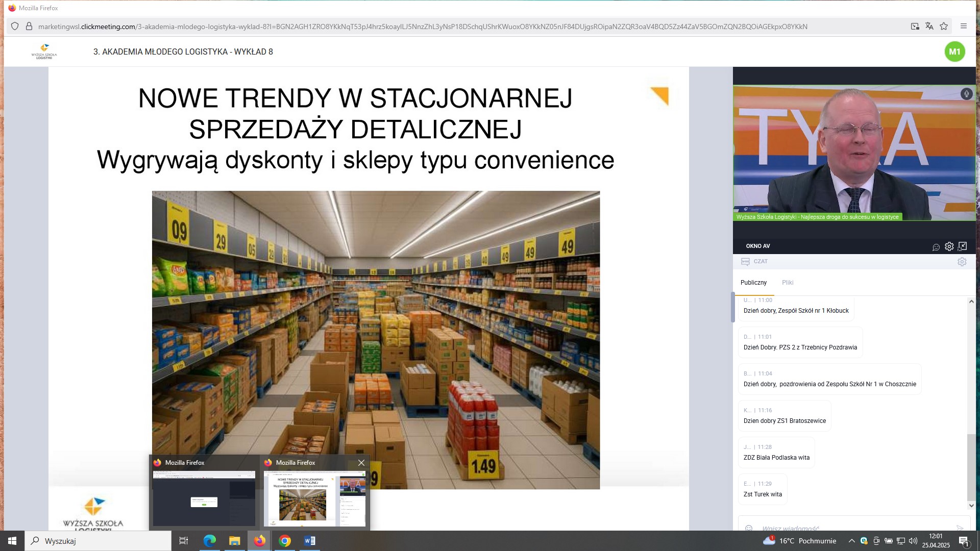Click the supermarket aisle slide image
The width and height of the screenshot is (980, 551).
(376, 340)
